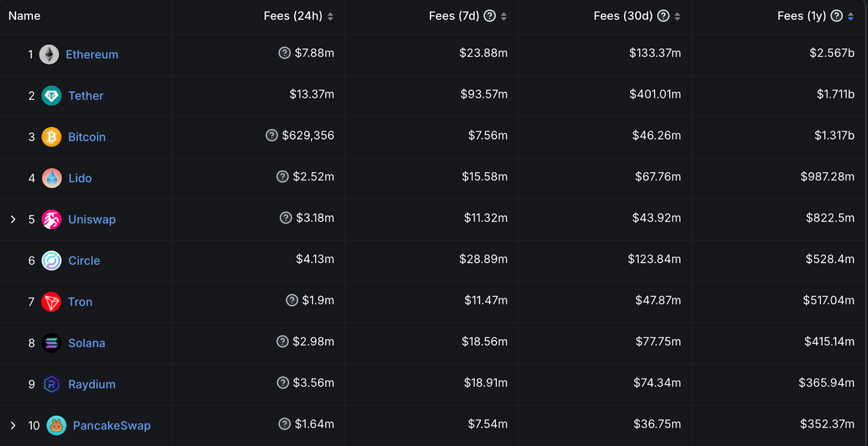This screenshot has width=868, height=446.
Task: Click the Bitcoin orange logo icon
Action: pos(52,137)
